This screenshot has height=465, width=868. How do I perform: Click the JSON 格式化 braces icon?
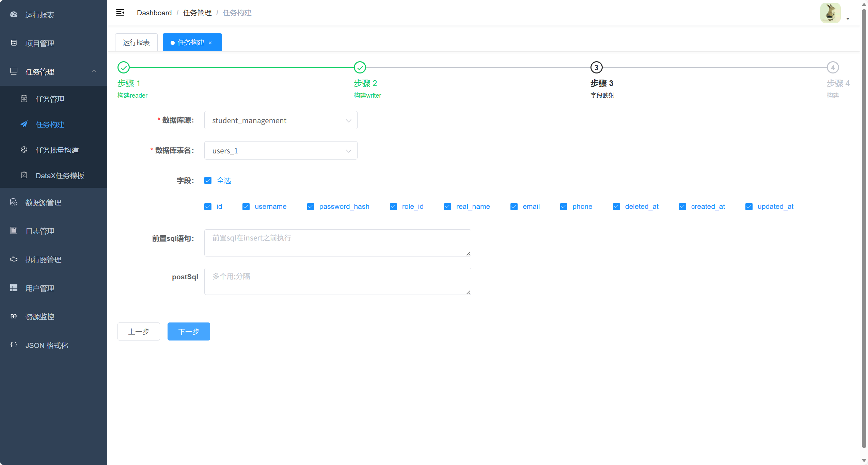point(14,345)
